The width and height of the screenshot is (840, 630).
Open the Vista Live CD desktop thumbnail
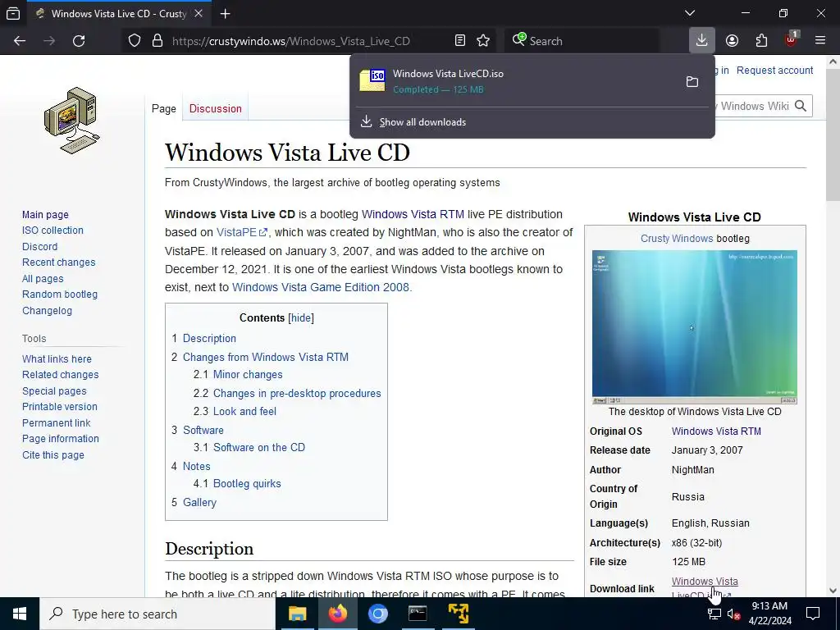point(694,327)
